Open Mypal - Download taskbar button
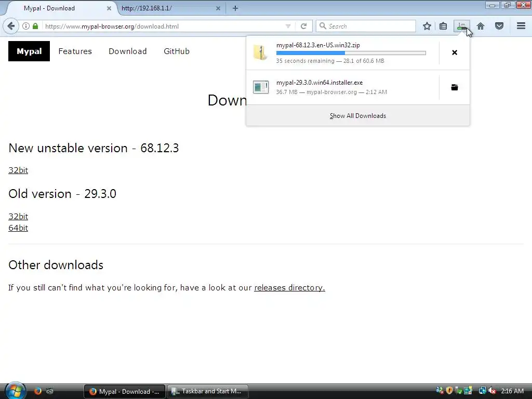The width and height of the screenshot is (532, 399). 125,392
